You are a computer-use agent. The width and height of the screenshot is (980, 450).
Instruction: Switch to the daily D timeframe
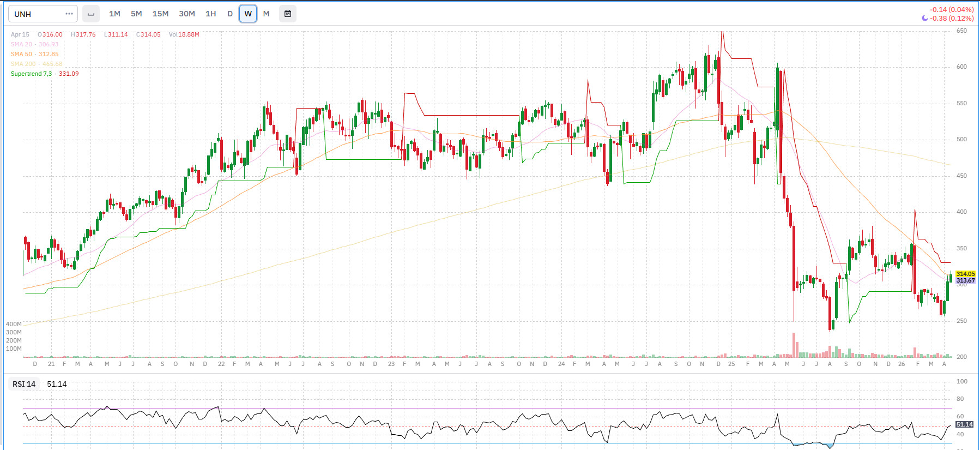point(230,14)
